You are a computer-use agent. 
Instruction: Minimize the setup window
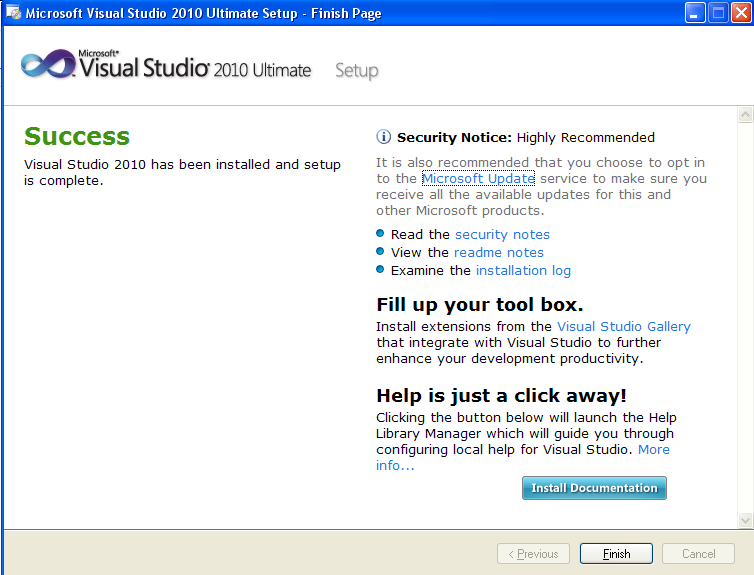click(x=694, y=13)
